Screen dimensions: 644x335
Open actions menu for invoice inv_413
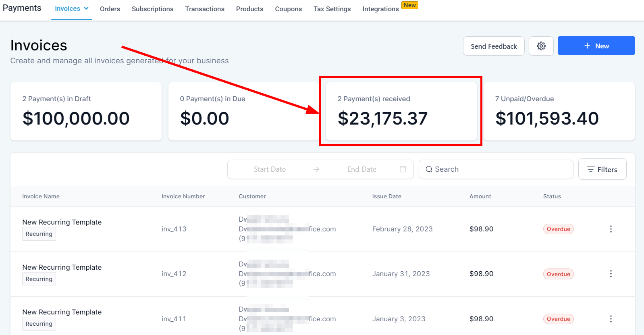tap(611, 229)
